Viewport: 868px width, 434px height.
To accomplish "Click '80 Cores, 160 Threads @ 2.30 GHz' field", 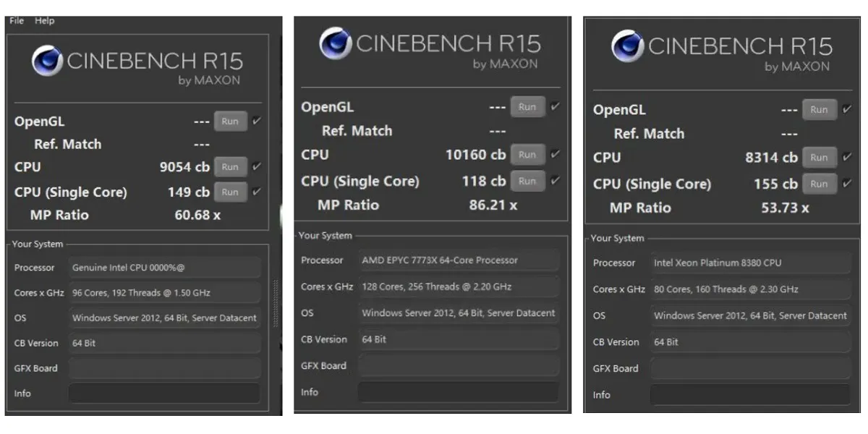I will coord(751,289).
